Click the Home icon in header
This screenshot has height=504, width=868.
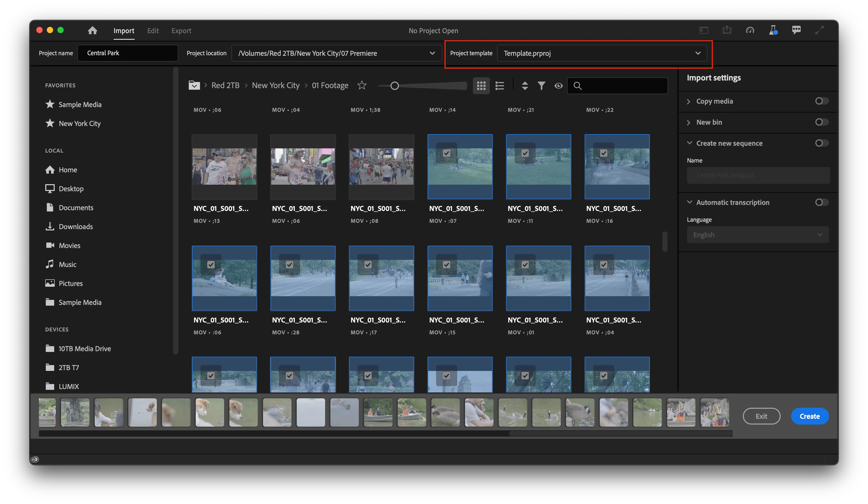[92, 30]
